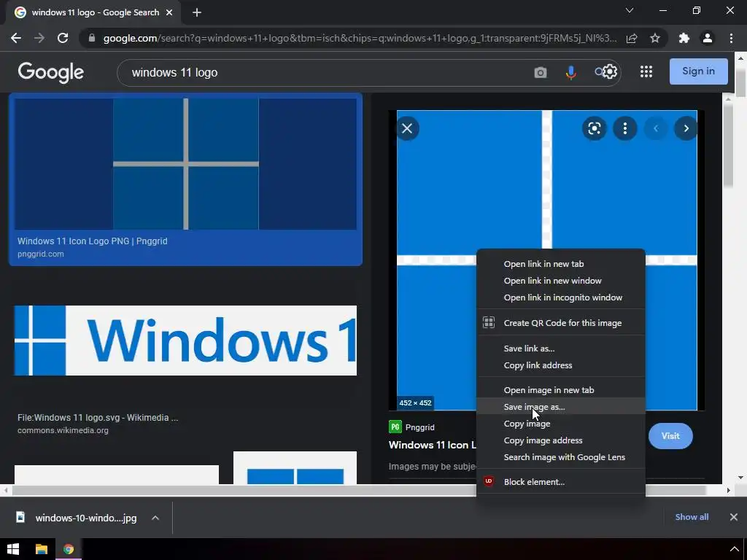The height and width of the screenshot is (560, 747).
Task: Close the windows 11 logo browser tab
Action: coord(169,12)
